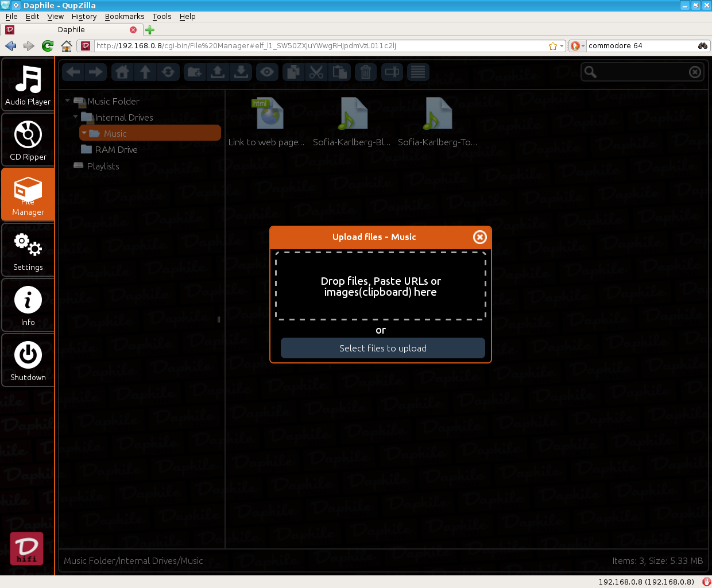
Task: Clear the file manager search field
Action: click(x=695, y=72)
